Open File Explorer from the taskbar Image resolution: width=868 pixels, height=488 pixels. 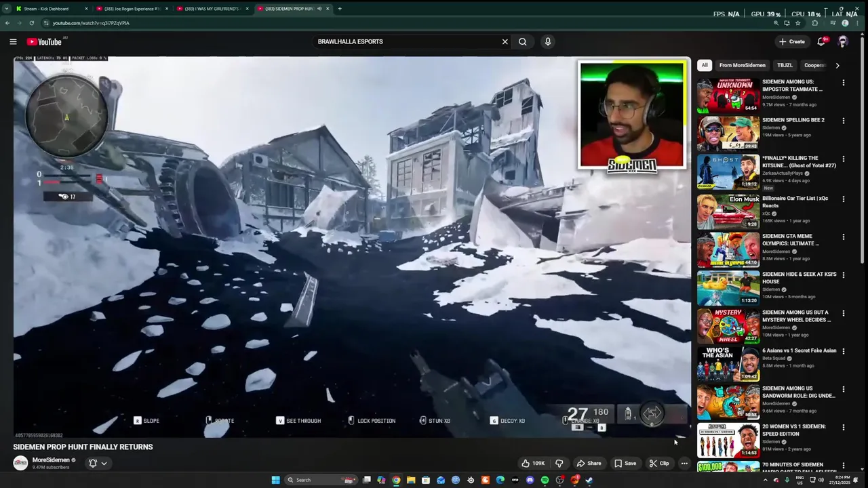pyautogui.click(x=411, y=480)
